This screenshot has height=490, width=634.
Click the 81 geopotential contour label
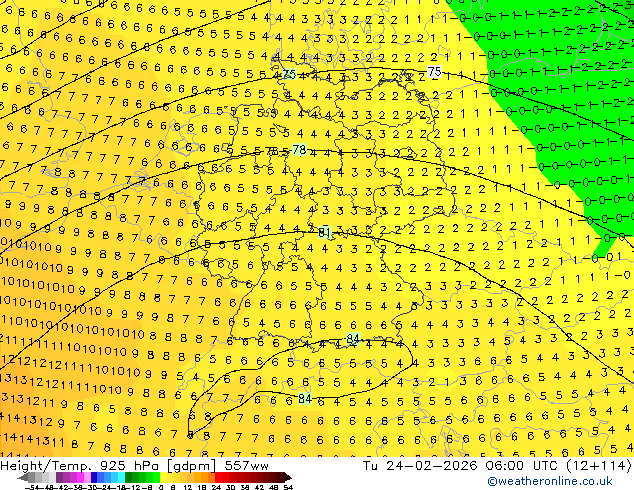(x=325, y=232)
